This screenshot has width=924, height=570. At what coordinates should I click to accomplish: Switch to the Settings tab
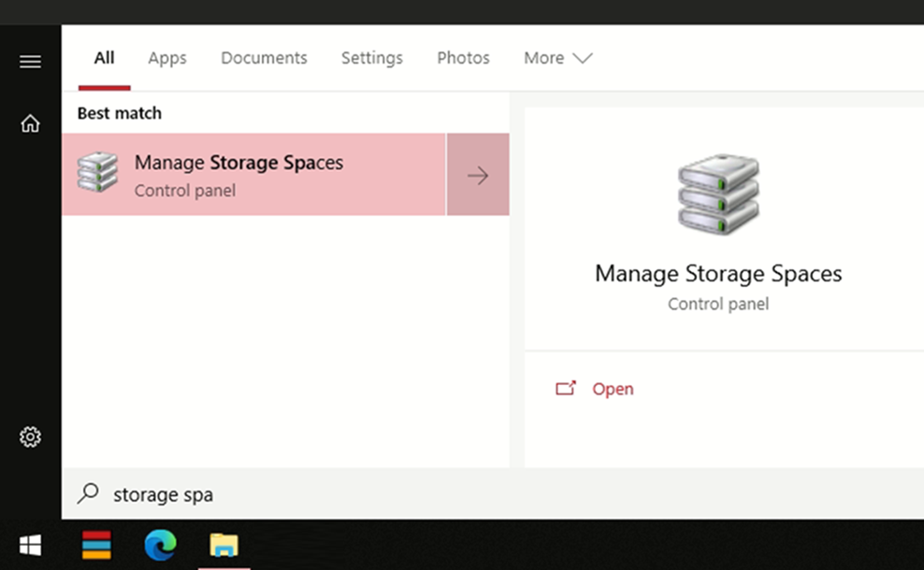coord(372,58)
